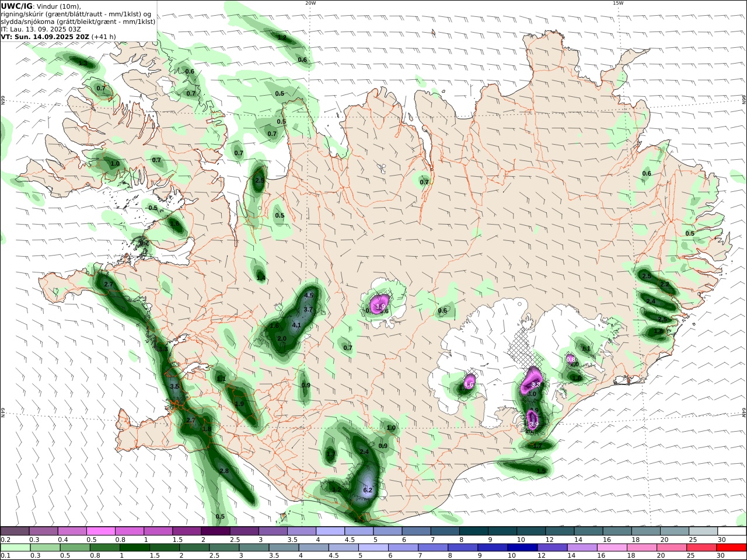This screenshot has height=560, width=747.
Task: Click the '15W' longitude label at top
Action: (618, 3)
